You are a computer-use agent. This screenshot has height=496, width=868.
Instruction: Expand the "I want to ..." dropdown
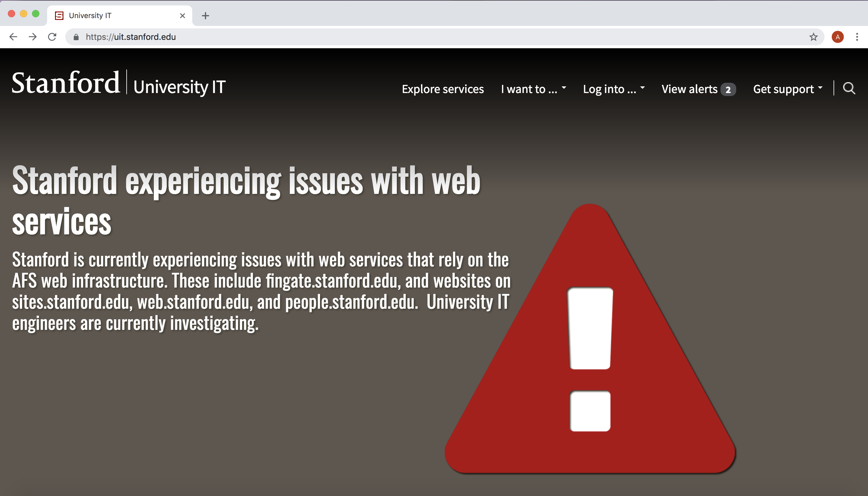pos(533,89)
